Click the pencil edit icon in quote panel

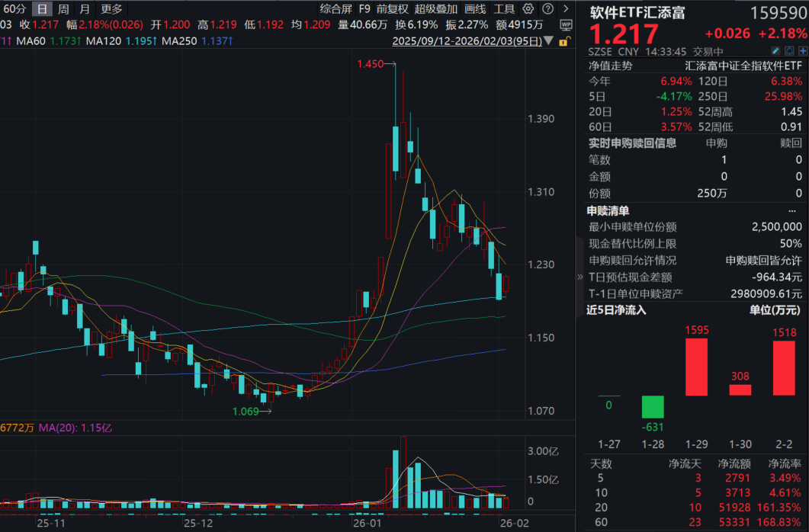pyautogui.click(x=775, y=50)
